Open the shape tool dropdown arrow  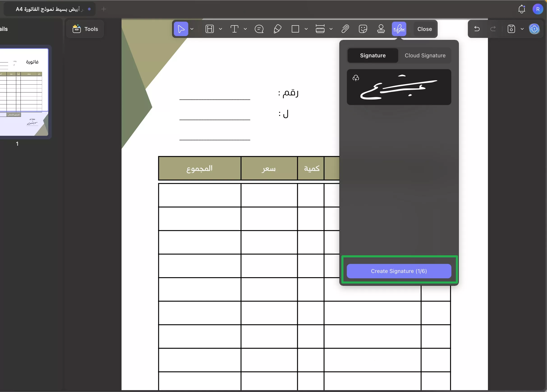tap(306, 29)
